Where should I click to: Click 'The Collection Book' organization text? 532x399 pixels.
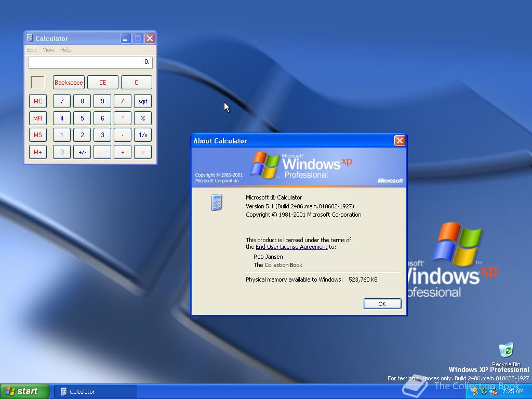tap(278, 265)
